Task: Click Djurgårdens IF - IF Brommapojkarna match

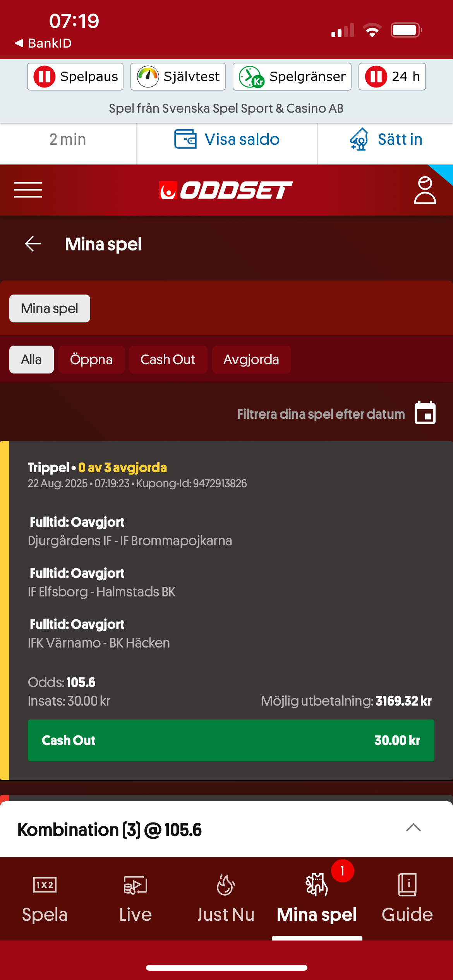Action: point(130,541)
